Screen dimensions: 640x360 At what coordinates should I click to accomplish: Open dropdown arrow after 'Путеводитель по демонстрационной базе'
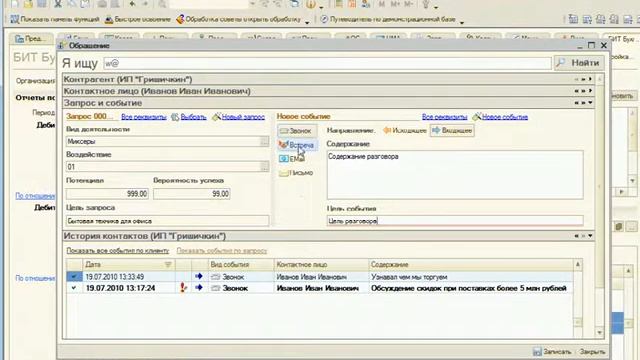coord(462,22)
